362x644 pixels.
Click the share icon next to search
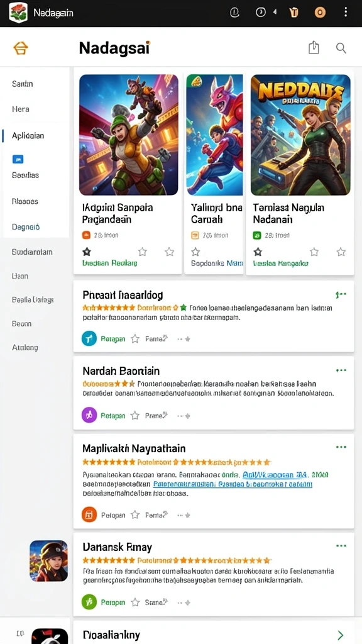314,48
